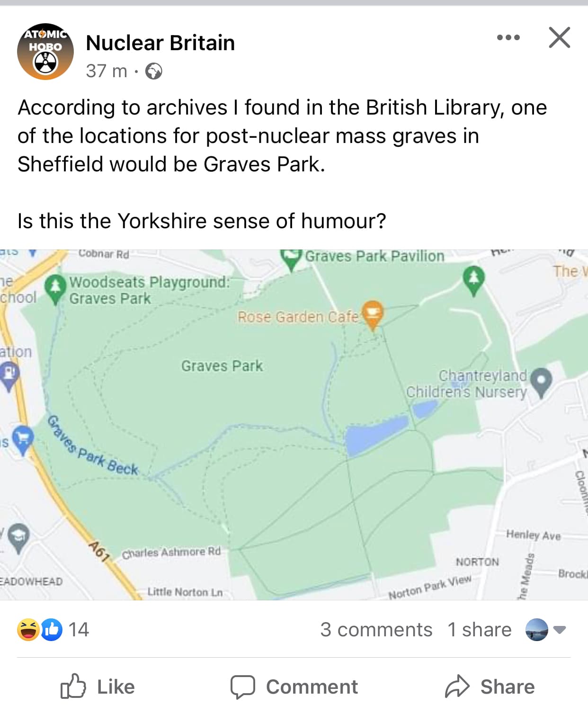Tap the Rose Garden Cafe map pin

click(x=373, y=313)
